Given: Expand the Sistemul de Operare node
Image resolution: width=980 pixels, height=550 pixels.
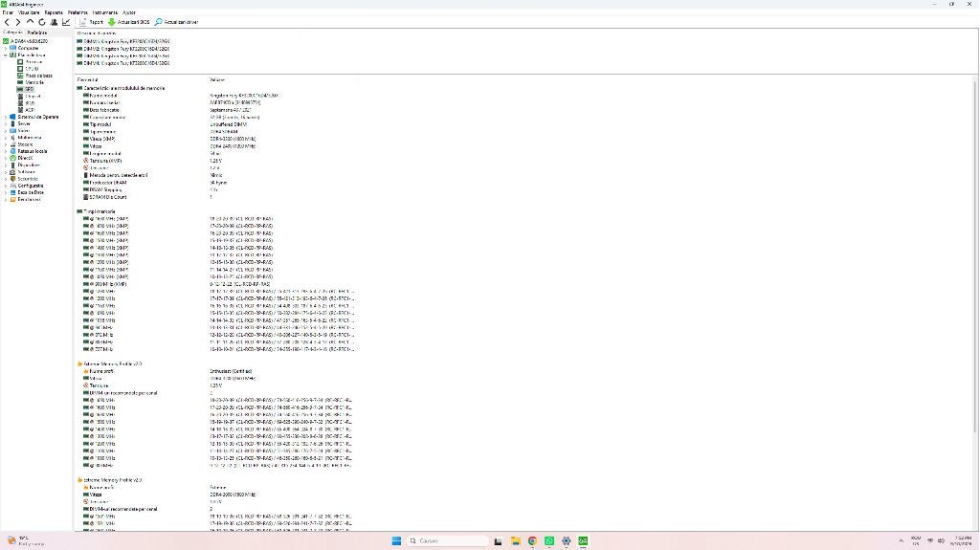Looking at the screenshot, I should 6,117.
